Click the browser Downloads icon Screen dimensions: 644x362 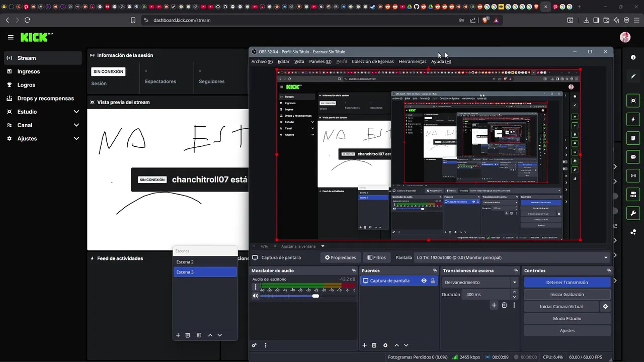(x=586, y=20)
